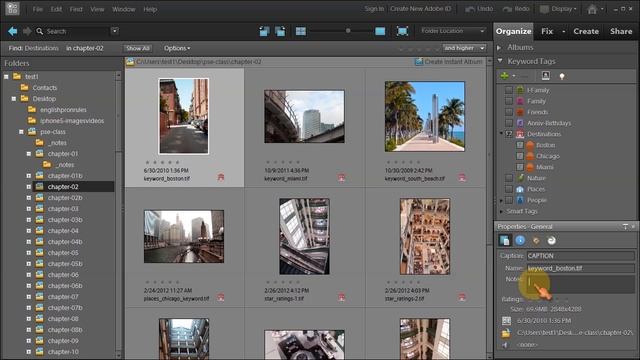Click the application logo icon at top left
This screenshot has width=640, height=360.
click(12, 9)
